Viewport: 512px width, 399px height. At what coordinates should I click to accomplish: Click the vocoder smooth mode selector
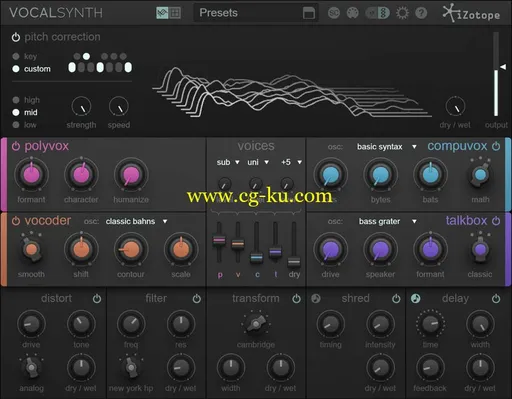pos(31,249)
